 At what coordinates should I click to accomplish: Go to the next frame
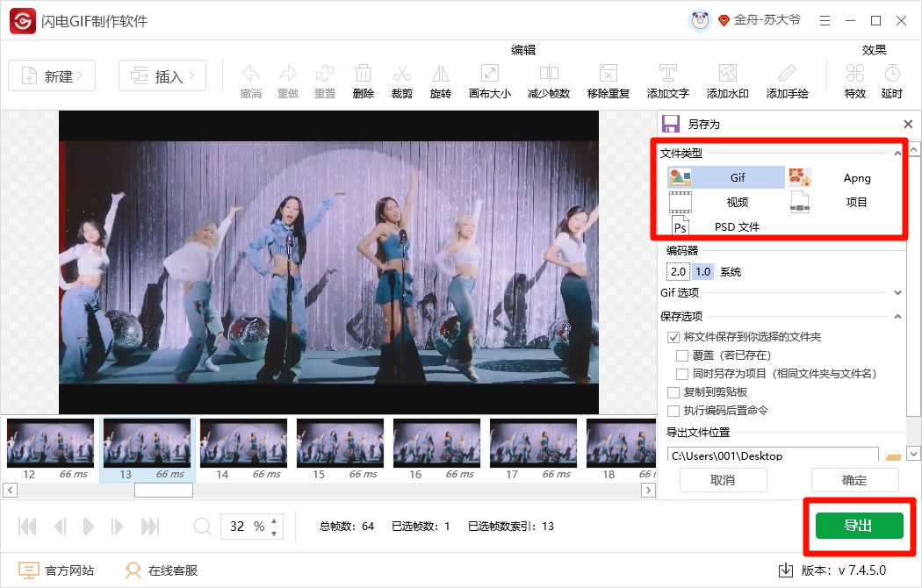[x=117, y=527]
